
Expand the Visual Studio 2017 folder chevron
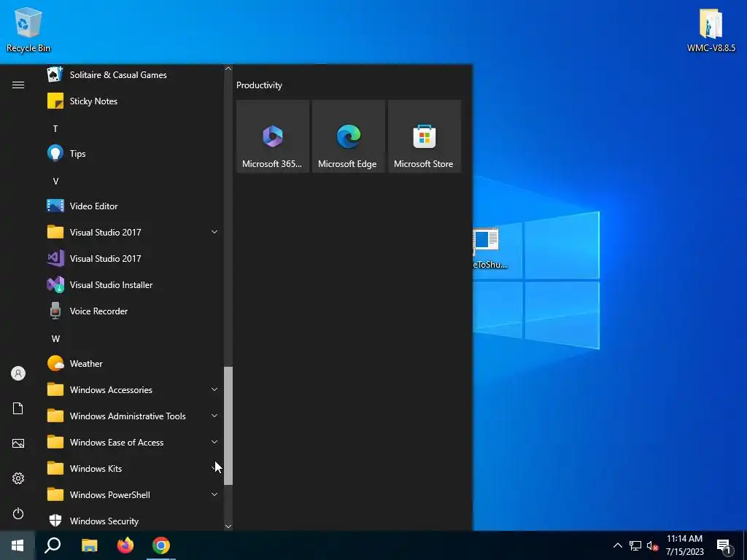click(x=214, y=232)
